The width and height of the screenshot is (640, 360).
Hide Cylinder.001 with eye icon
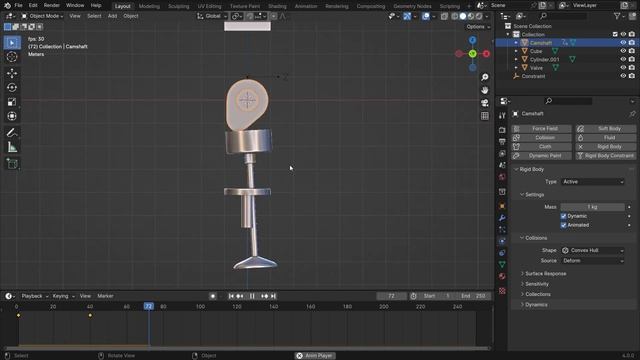tap(623, 59)
